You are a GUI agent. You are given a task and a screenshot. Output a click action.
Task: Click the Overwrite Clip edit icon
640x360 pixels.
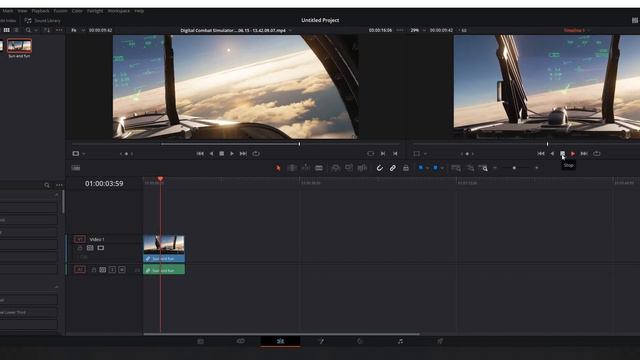(x=349, y=168)
